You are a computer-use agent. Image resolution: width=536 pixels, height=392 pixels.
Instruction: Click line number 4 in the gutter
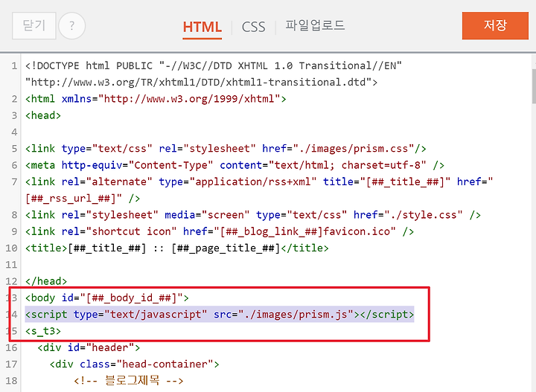(14, 132)
